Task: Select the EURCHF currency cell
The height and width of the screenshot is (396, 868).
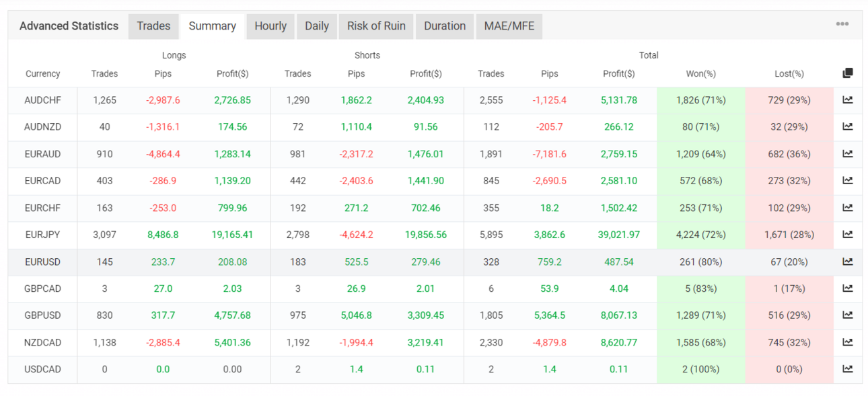Action: click(42, 208)
